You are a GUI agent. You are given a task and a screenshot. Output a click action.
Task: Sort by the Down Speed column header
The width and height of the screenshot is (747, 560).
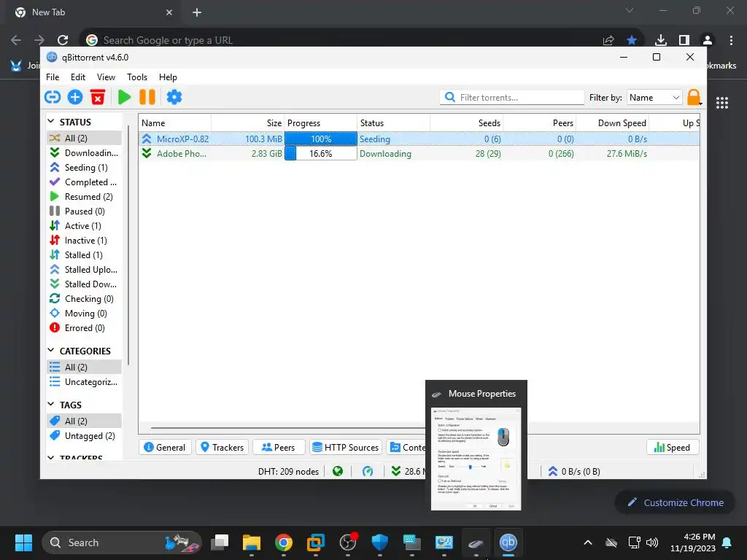(612, 122)
